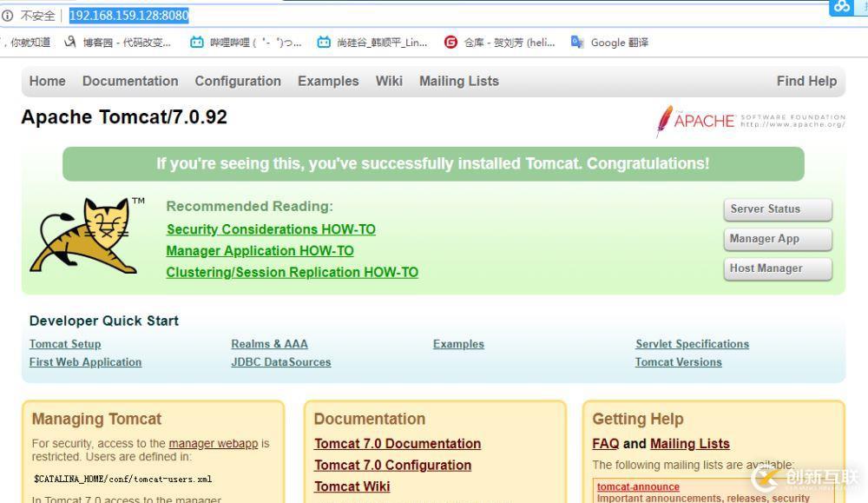Open the manager webapp link
Image resolution: width=868 pixels, height=503 pixels.
pyautogui.click(x=214, y=443)
